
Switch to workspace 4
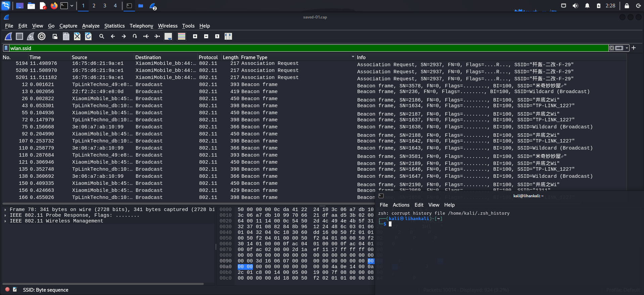pyautogui.click(x=115, y=6)
